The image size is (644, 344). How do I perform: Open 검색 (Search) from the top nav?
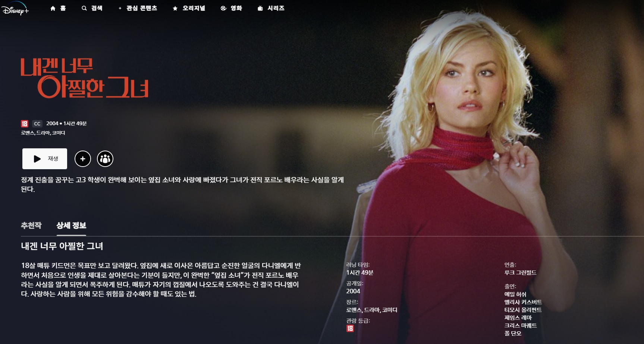(92, 8)
